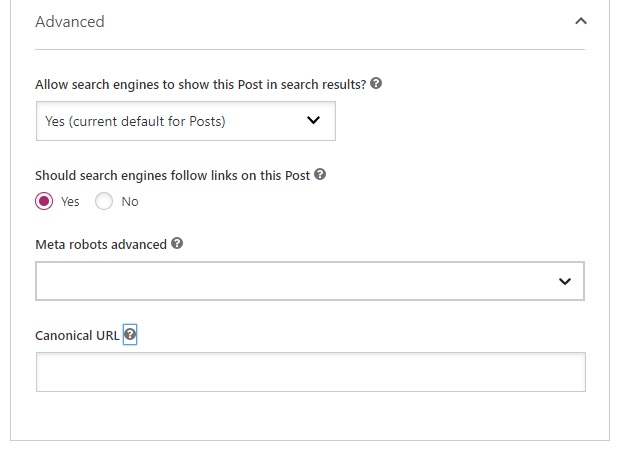Show the Canonical URL help tooltip
The image size is (621, 452).
click(130, 335)
